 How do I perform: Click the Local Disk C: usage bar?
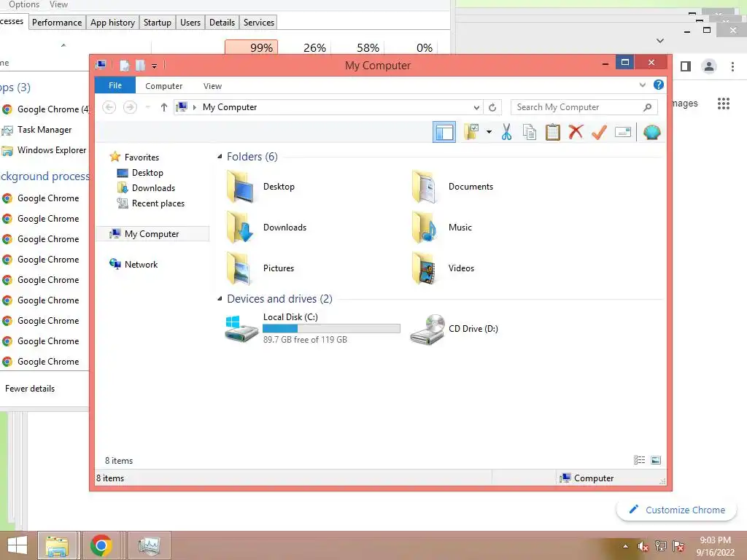331,329
